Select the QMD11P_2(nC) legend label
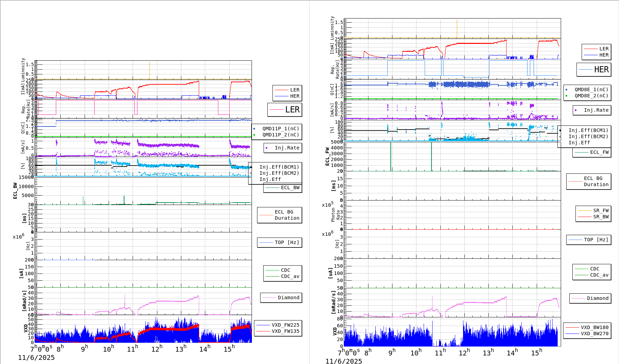The height and width of the screenshot is (364, 619). (280, 135)
